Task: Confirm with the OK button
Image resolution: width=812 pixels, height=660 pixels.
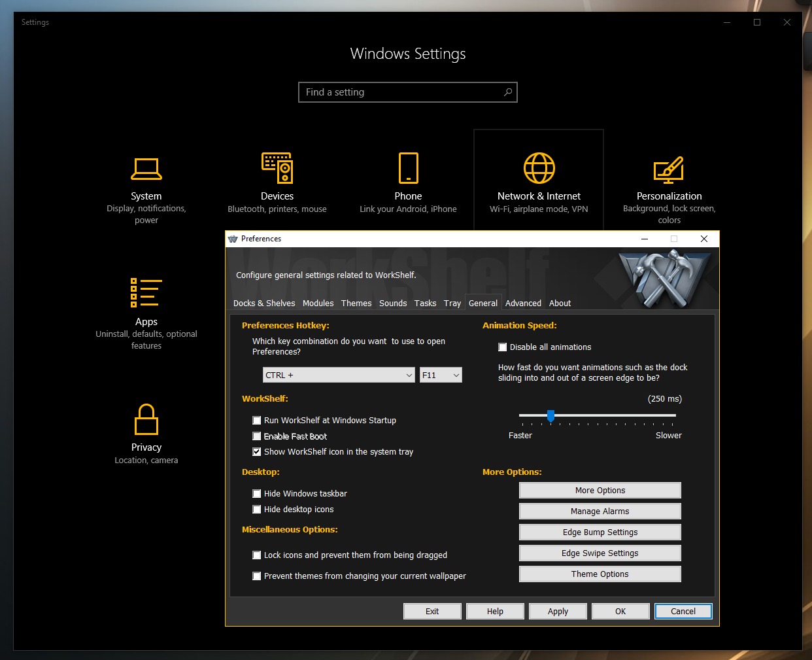Action: point(620,612)
